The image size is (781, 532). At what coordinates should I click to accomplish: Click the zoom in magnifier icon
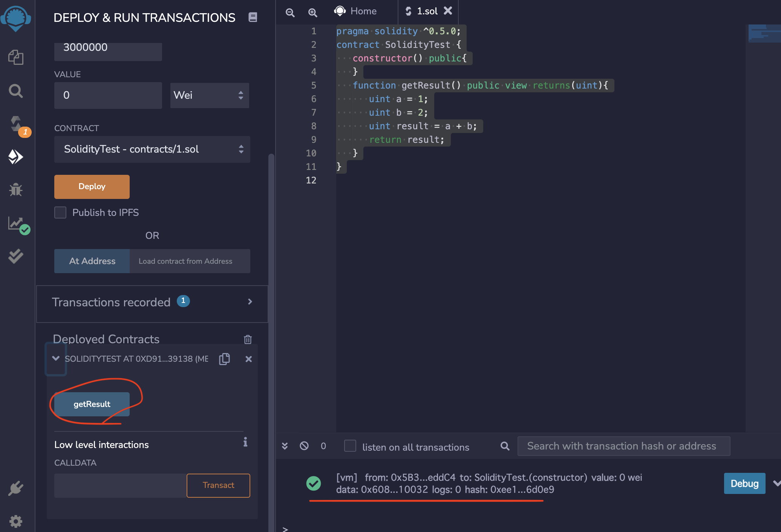pos(312,12)
